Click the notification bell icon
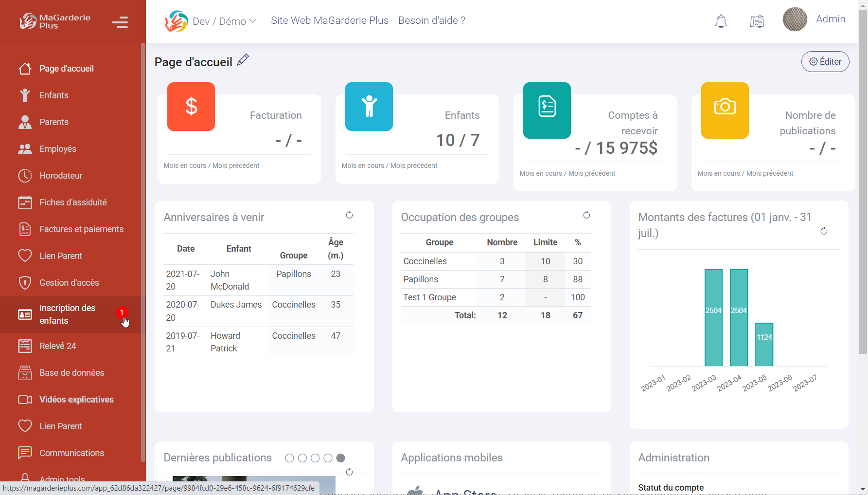Screen dimensions: 868x495 tap(721, 21)
